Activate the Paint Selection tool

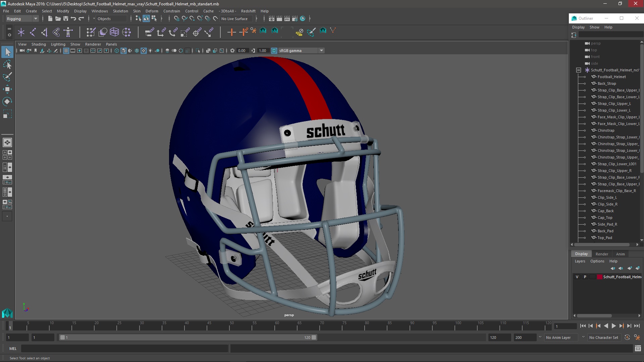tap(7, 77)
